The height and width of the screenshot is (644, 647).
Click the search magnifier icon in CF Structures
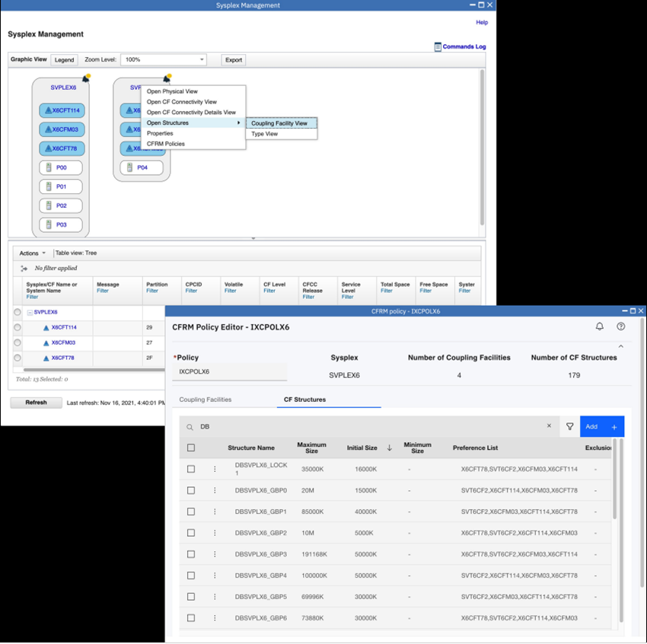pos(190,427)
